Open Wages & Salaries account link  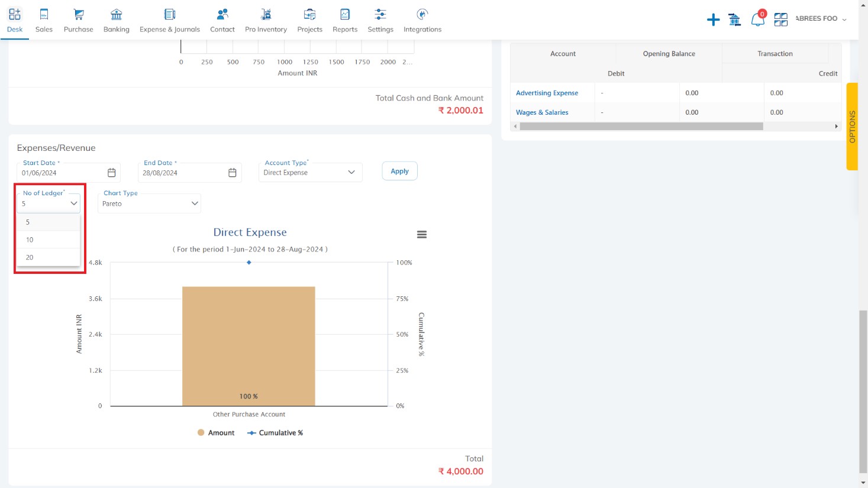pyautogui.click(x=542, y=112)
